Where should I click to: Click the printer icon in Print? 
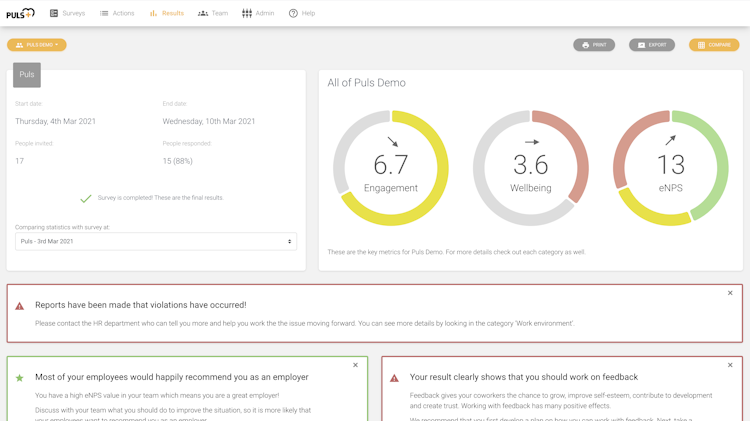tap(585, 45)
